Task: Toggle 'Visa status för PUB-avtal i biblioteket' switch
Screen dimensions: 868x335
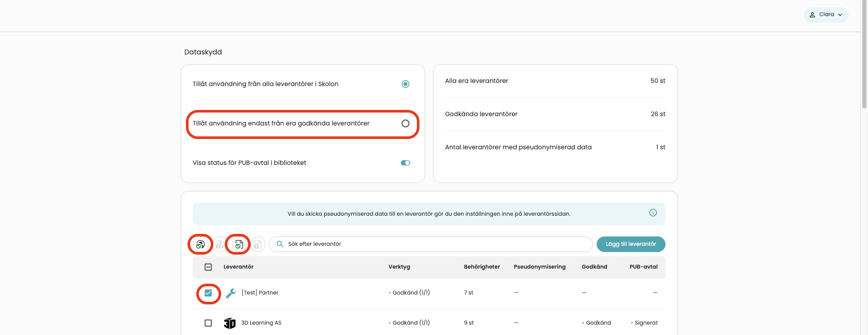Action: 406,163
